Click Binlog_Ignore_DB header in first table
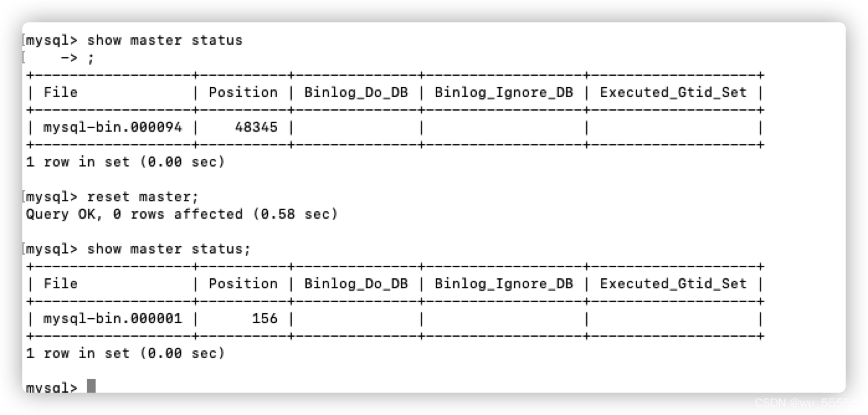 pos(504,93)
